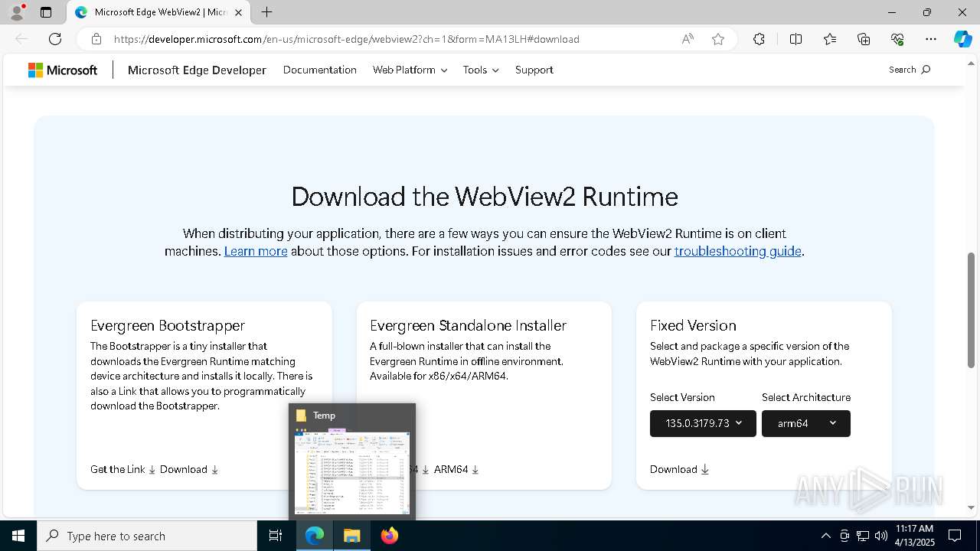This screenshot has height=551, width=980.
Task: Select the Evergreen Standalone Installer heading
Action: click(x=468, y=325)
